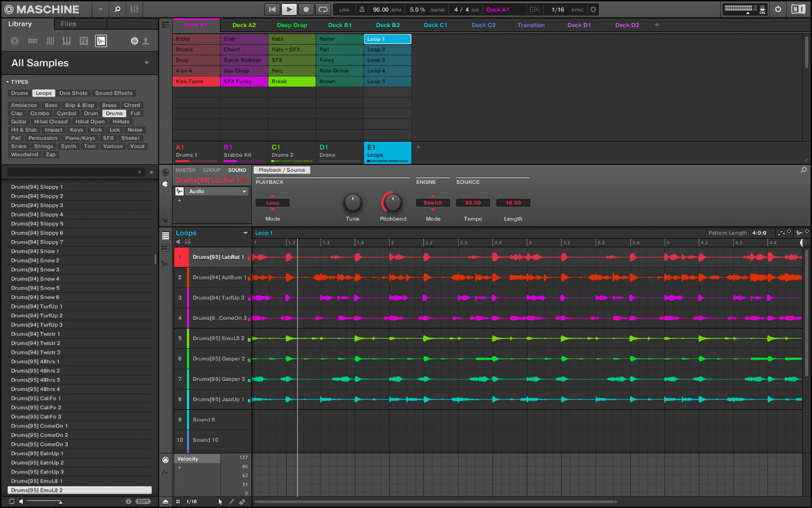This screenshot has width=812, height=508.
Task: Click the EDIT button in browser footer
Action: [x=143, y=501]
